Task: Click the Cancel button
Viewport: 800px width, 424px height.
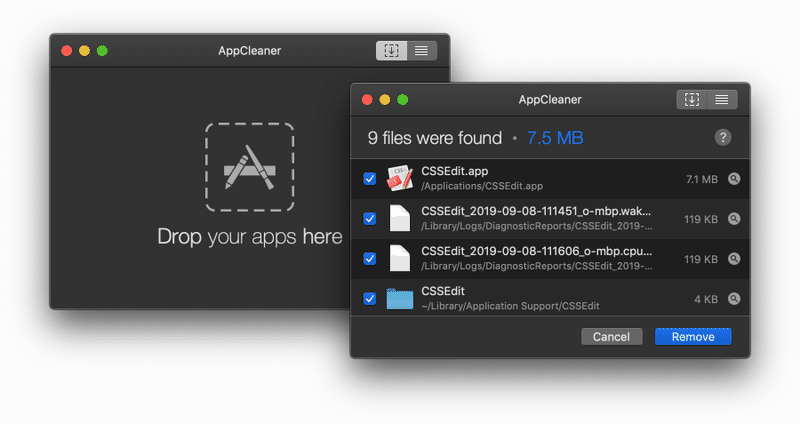Action: (x=611, y=337)
